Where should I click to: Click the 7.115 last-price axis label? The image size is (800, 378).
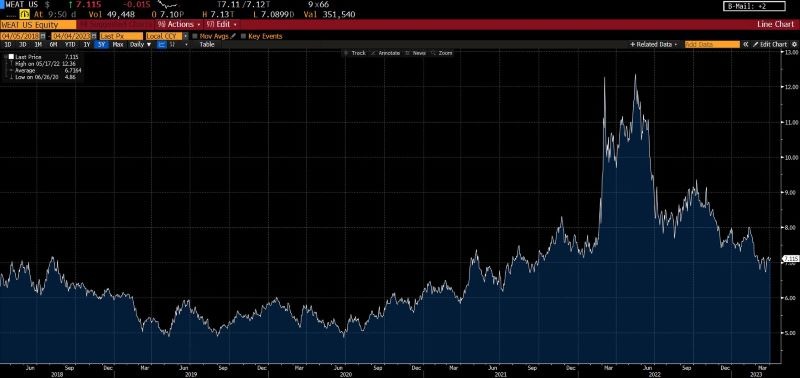click(x=790, y=259)
